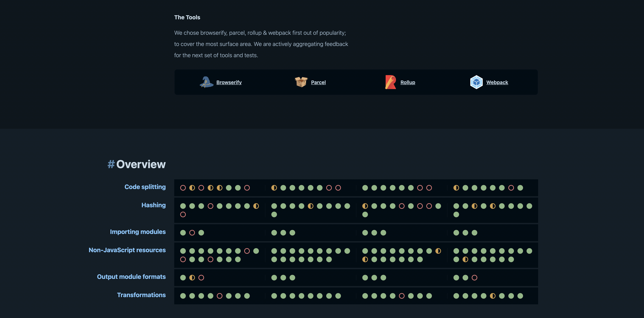Jump to Output module formats
Screen dimensions: 644x318
coord(131,277)
